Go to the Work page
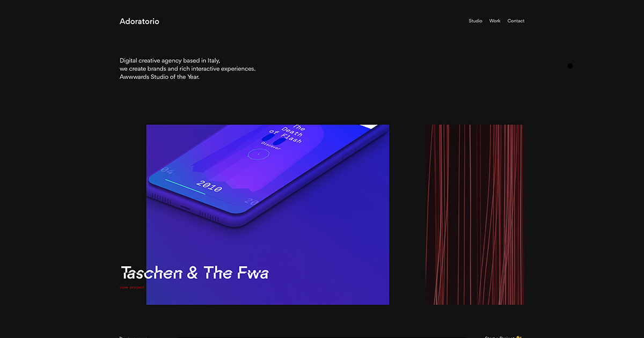This screenshot has width=644, height=338. tap(495, 21)
